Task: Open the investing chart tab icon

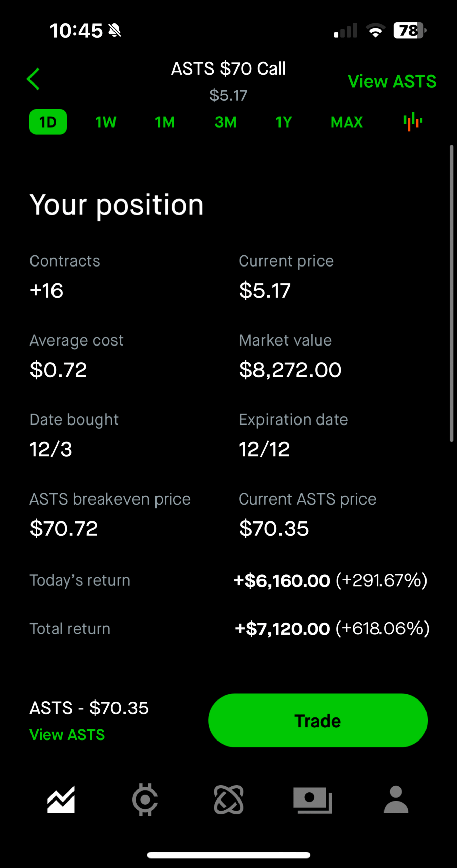Action: pyautogui.click(x=61, y=800)
